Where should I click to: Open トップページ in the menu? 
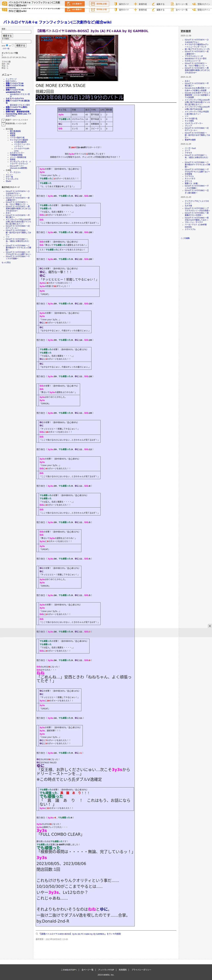coord(11,79)
